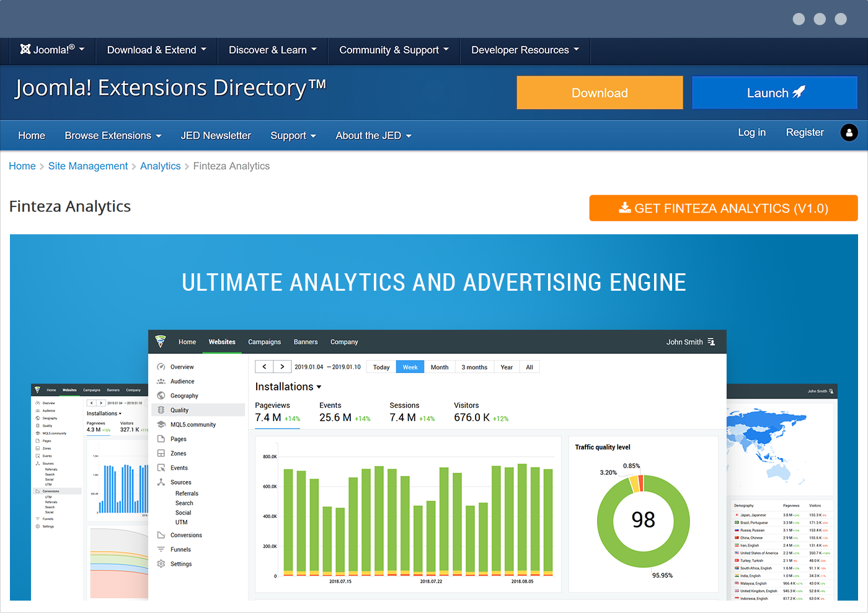The height and width of the screenshot is (613, 868).
Task: Expand Discover & Learn menu
Action: point(273,50)
